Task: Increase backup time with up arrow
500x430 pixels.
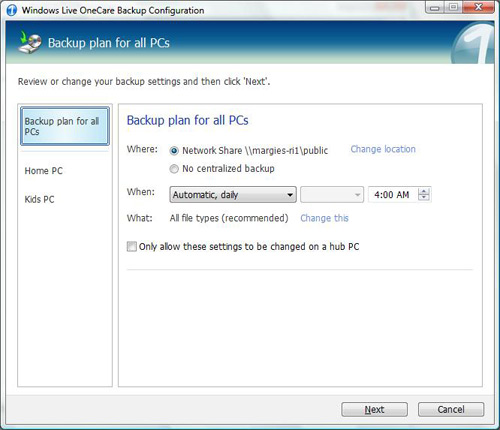Action: pos(424,191)
